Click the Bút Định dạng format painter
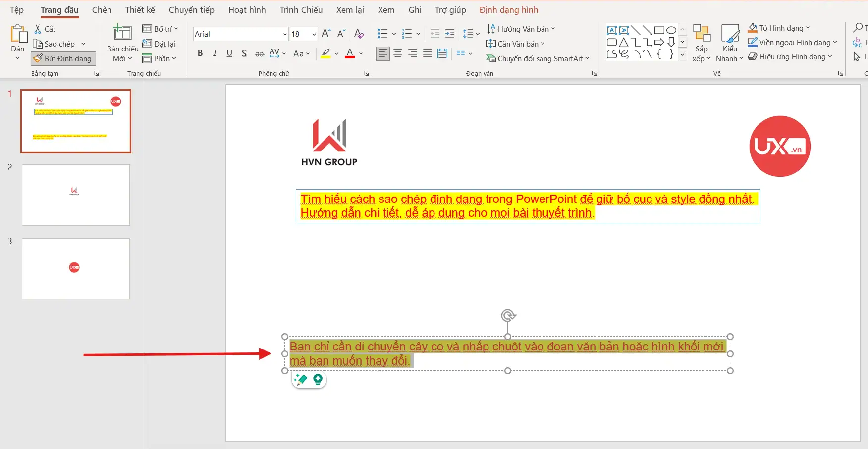The image size is (868, 449). [63, 59]
